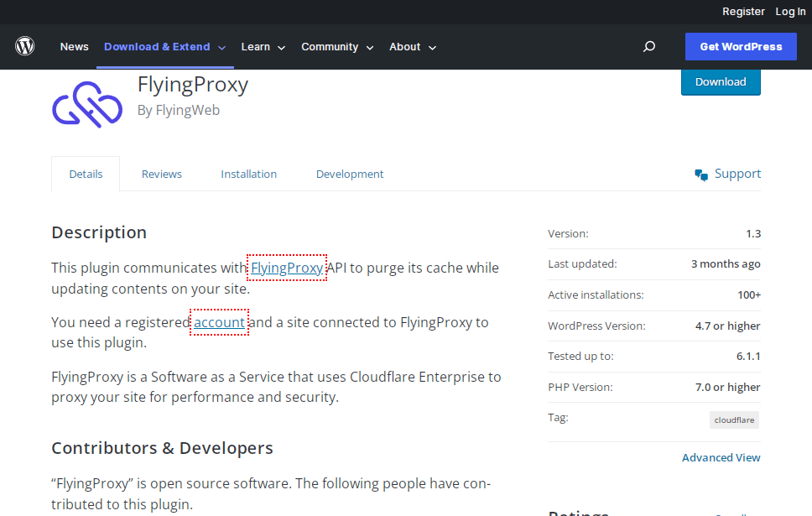Click the Contributors & Developers heading

tap(162, 448)
